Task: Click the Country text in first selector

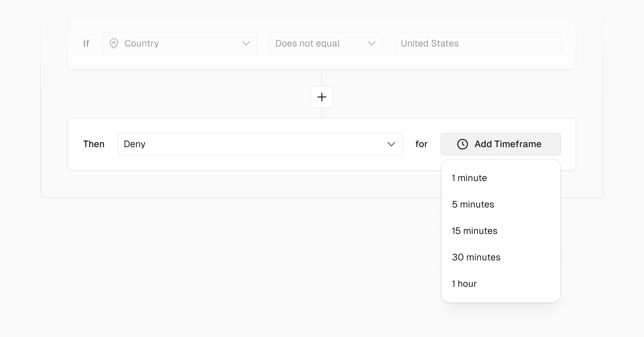Action: pyautogui.click(x=142, y=43)
